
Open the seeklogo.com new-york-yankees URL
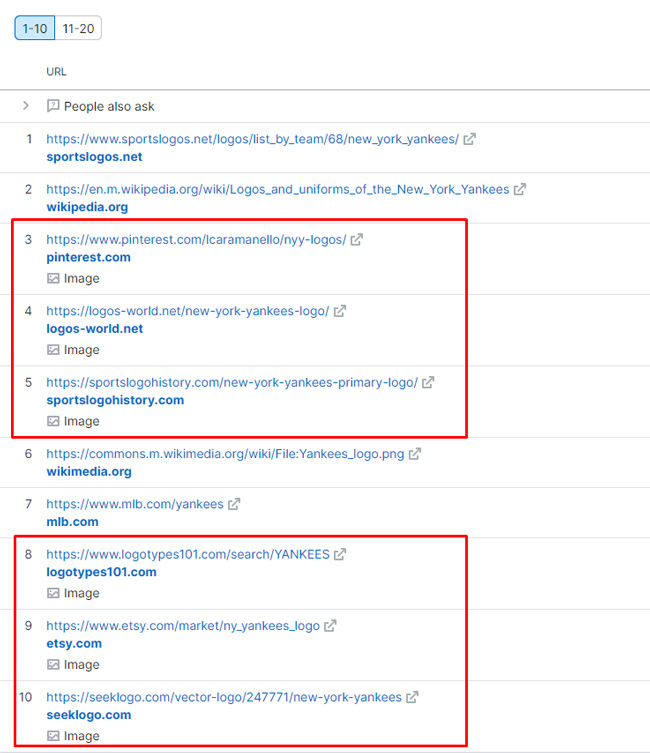(x=224, y=697)
